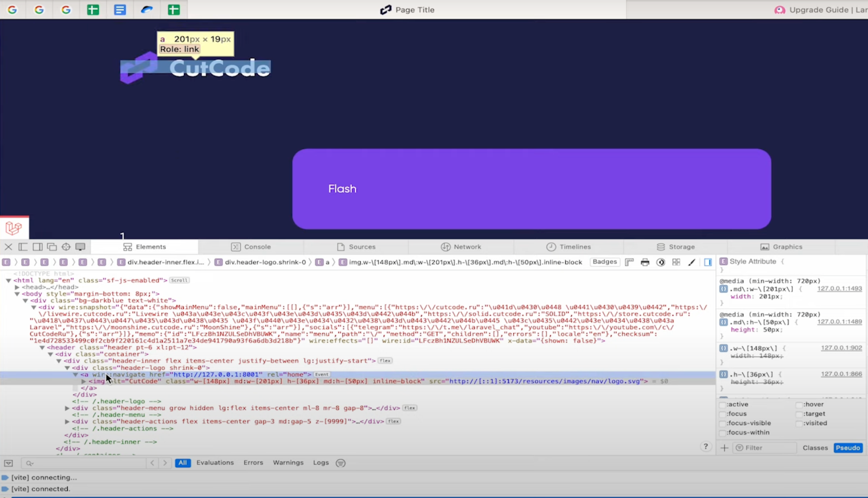The width and height of the screenshot is (868, 498).
Task: Collapse the a wire:navigate link node
Action: (x=75, y=374)
